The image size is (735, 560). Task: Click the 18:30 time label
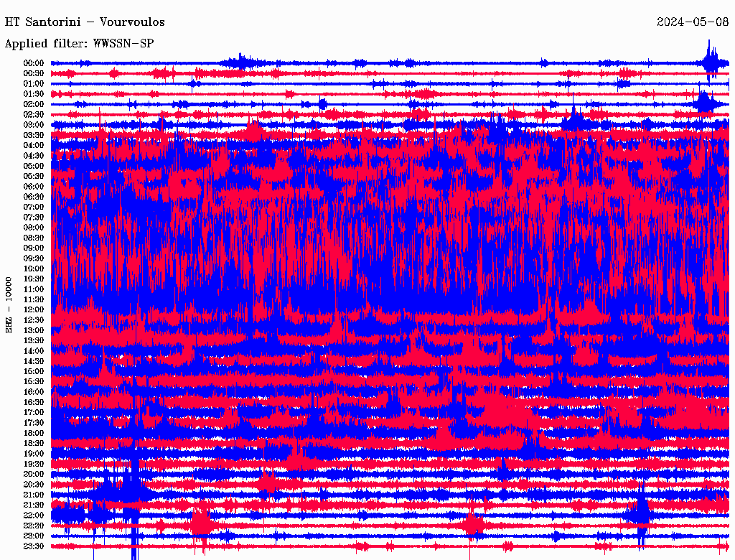pos(34,443)
